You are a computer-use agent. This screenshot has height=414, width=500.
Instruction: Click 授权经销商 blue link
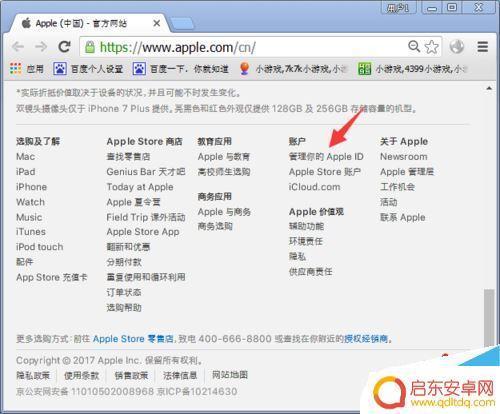click(366, 339)
